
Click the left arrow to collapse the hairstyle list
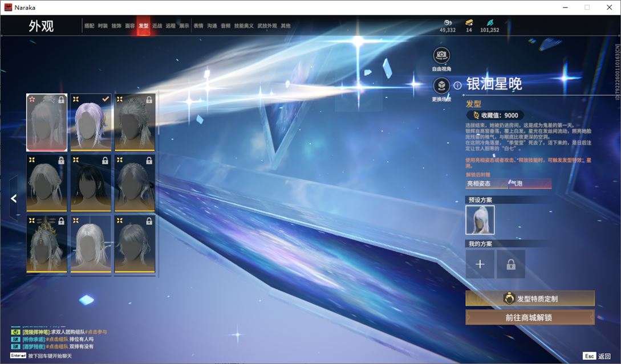[x=14, y=198]
